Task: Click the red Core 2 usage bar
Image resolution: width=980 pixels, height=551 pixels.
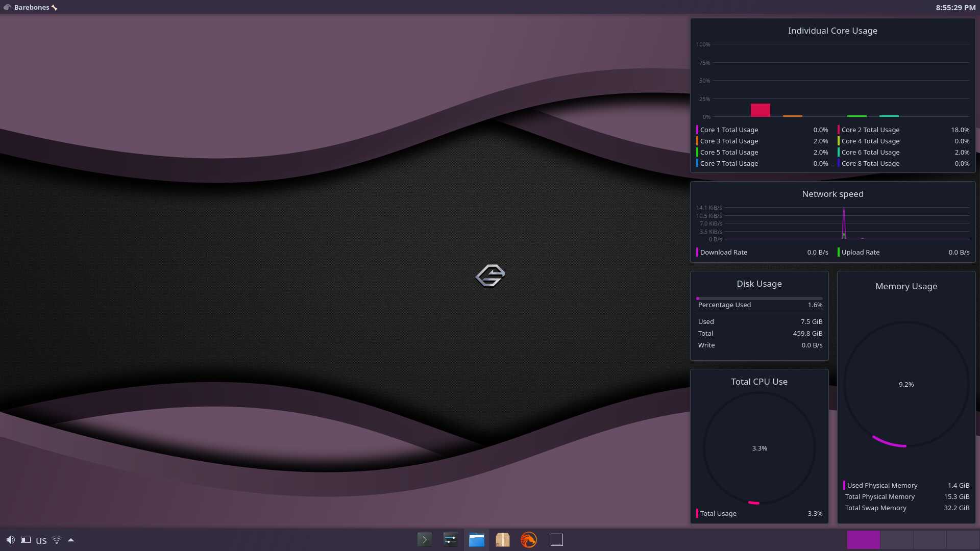Action: click(760, 110)
